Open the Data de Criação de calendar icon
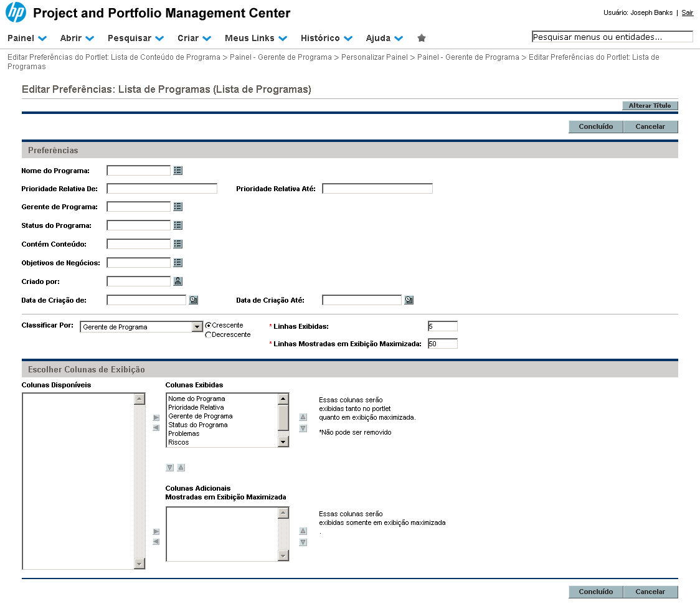The height and width of the screenshot is (614, 700). tap(193, 300)
